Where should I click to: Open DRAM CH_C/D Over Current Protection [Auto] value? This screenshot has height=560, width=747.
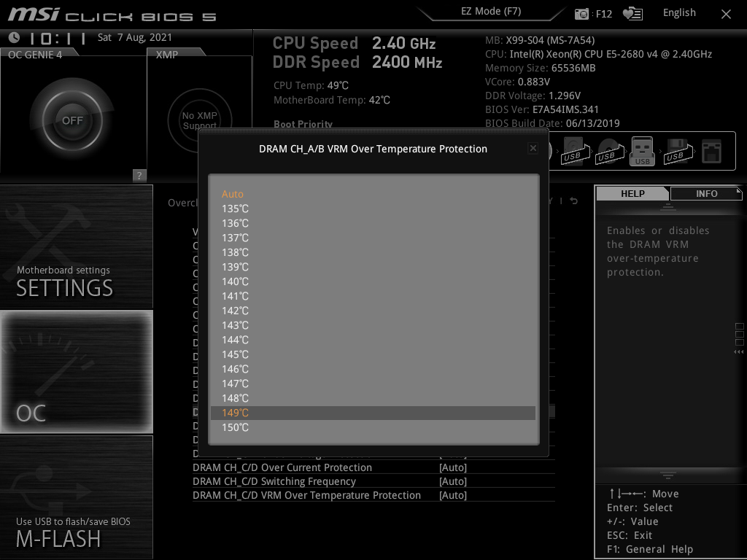coord(452,467)
